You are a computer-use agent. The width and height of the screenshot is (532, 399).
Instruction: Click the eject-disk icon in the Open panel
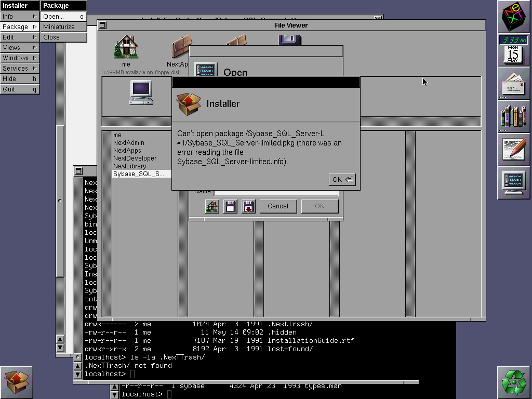point(248,206)
